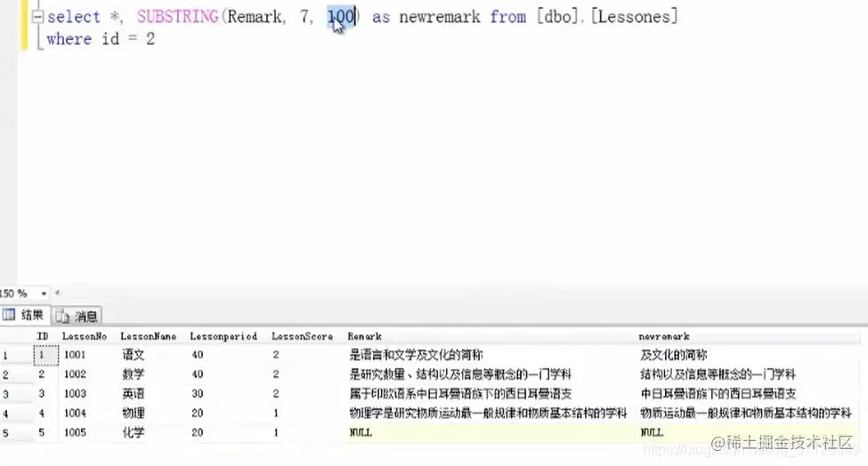Click the focused ID cell with value 1
Viewport: 868px width, 466px height.
46,355
